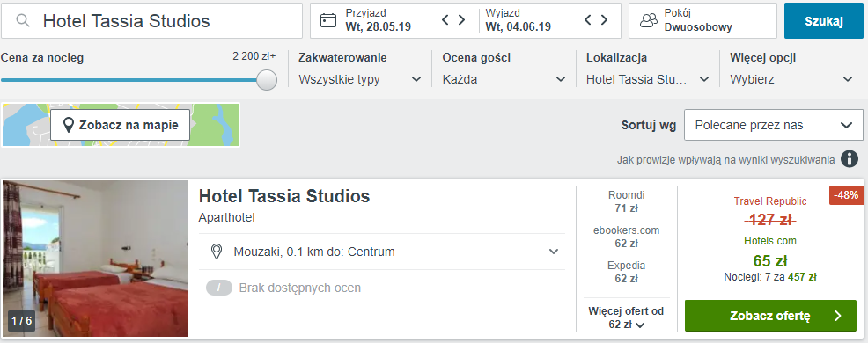The width and height of the screenshot is (868, 343).
Task: Click the -48% discount badge
Action: [846, 195]
